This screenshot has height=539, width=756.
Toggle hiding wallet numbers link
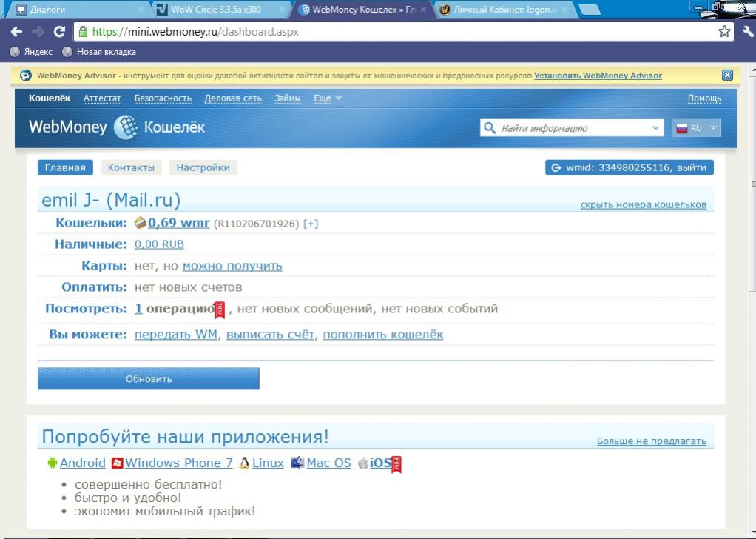point(643,205)
